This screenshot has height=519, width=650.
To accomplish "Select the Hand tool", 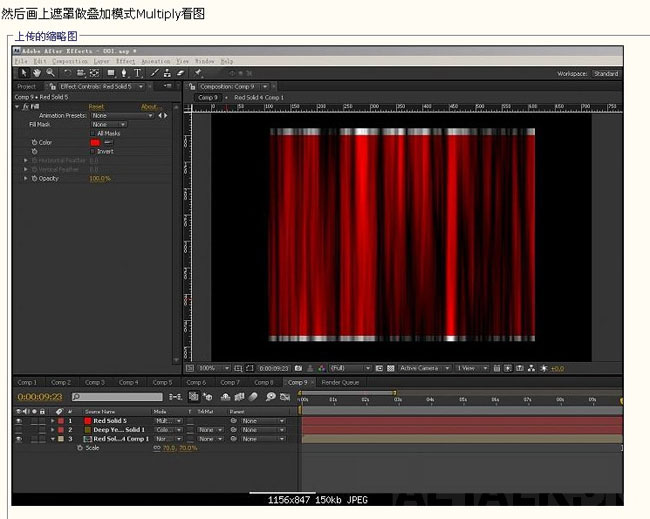I will coord(37,73).
